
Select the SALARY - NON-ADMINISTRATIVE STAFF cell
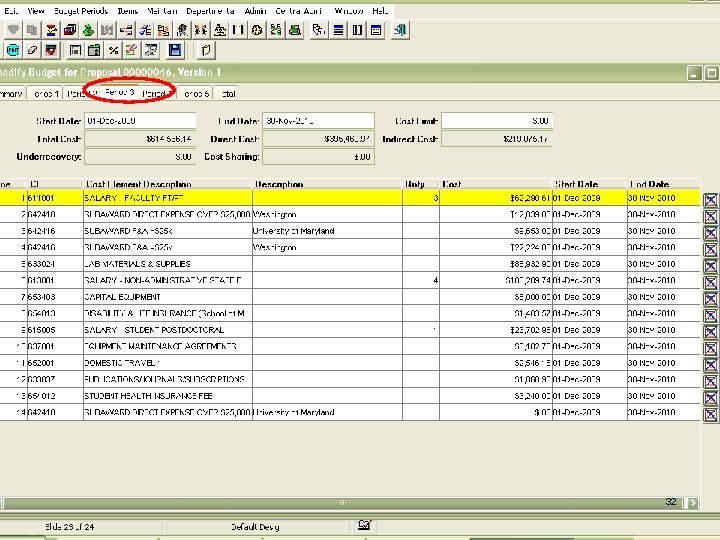pos(168,281)
